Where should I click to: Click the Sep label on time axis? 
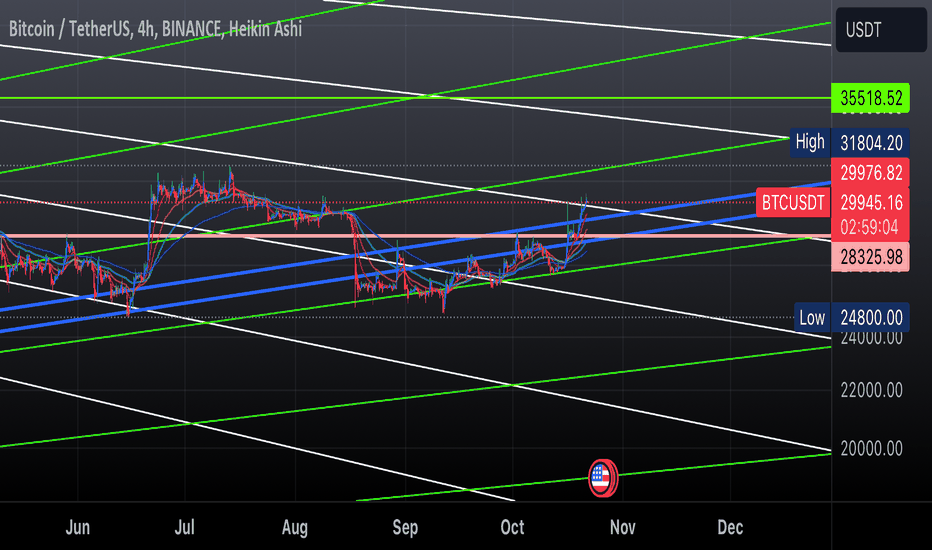[405, 527]
